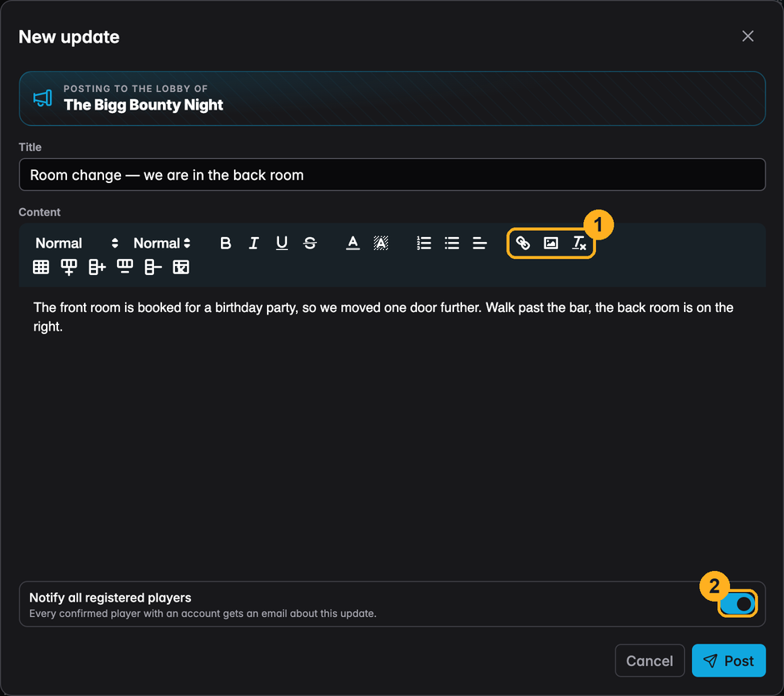This screenshot has height=696, width=784.
Task: Insert a table
Action: (x=41, y=267)
